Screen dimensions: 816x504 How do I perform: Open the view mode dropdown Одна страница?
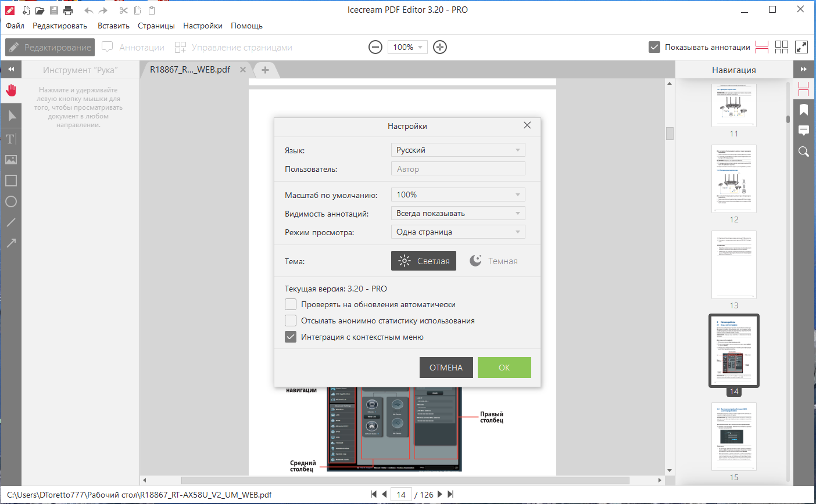(x=458, y=232)
